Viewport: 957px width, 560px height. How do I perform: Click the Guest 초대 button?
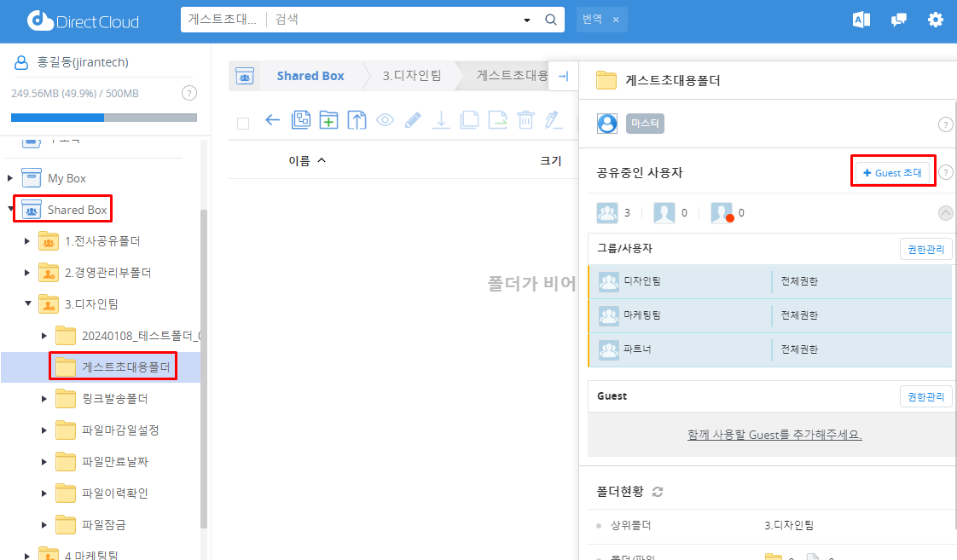click(893, 172)
